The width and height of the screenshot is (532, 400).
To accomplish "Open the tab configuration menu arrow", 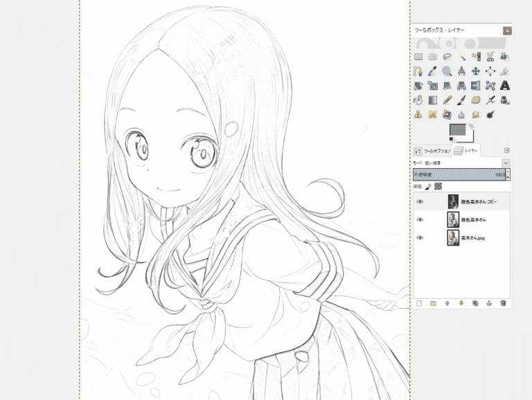I will [506, 150].
